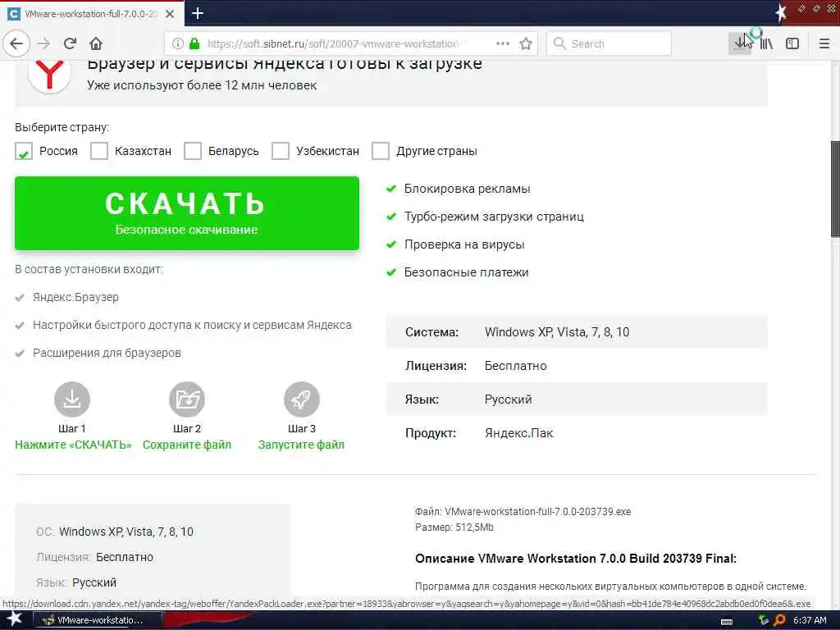
Task: Click Описание VMware Workstation 7.0.0 heading
Action: point(576,558)
